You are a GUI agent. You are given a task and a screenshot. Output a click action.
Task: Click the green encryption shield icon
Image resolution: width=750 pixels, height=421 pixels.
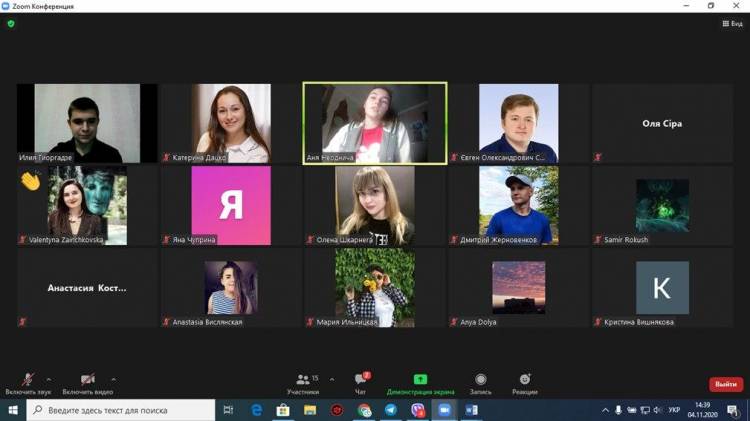[x=11, y=23]
